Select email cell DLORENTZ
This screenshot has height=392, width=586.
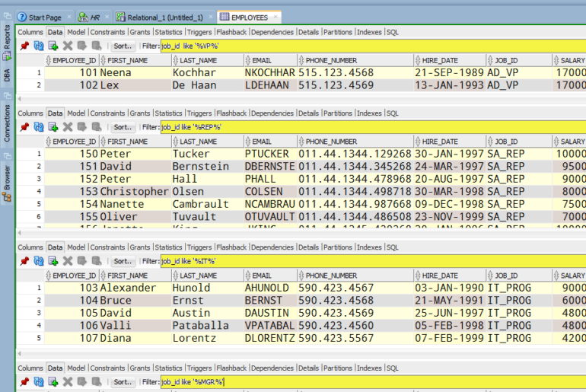(x=270, y=338)
